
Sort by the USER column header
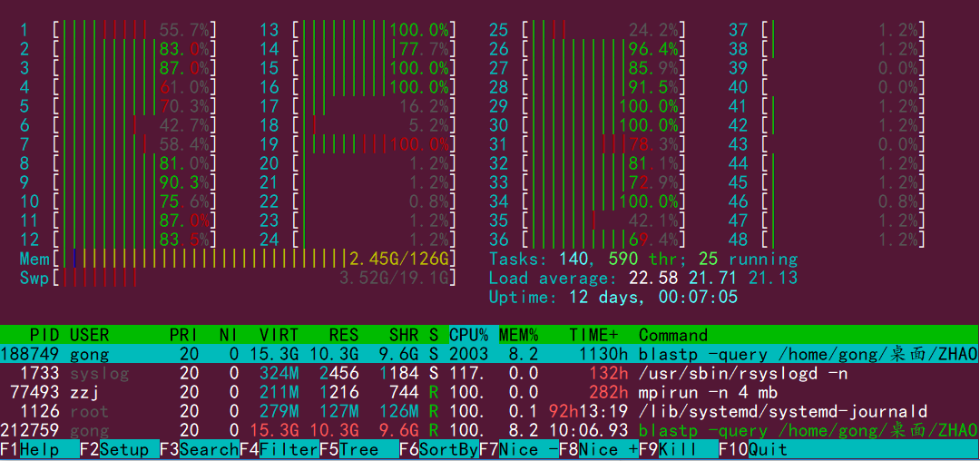point(89,335)
